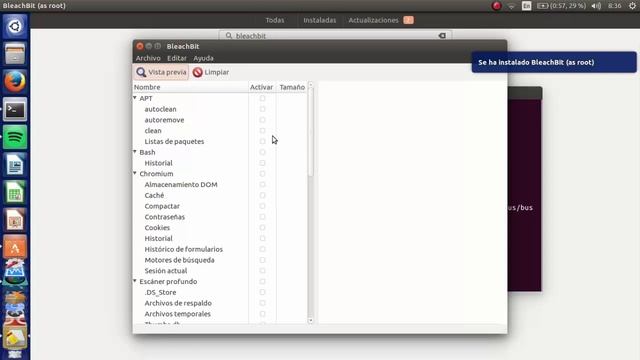Screen dimensions: 640x360
Task: Enable the APT group checkbox
Action: pyautogui.click(x=262, y=98)
